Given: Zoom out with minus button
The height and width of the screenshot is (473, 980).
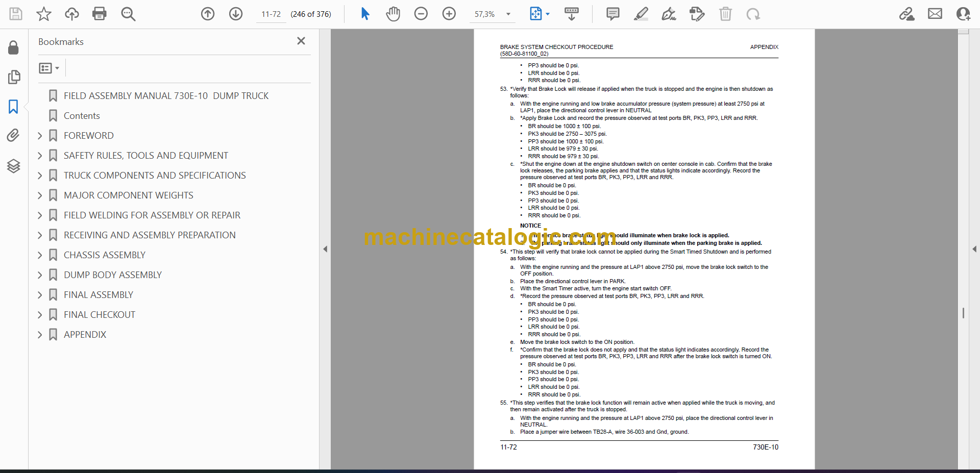Looking at the screenshot, I should coord(421,14).
